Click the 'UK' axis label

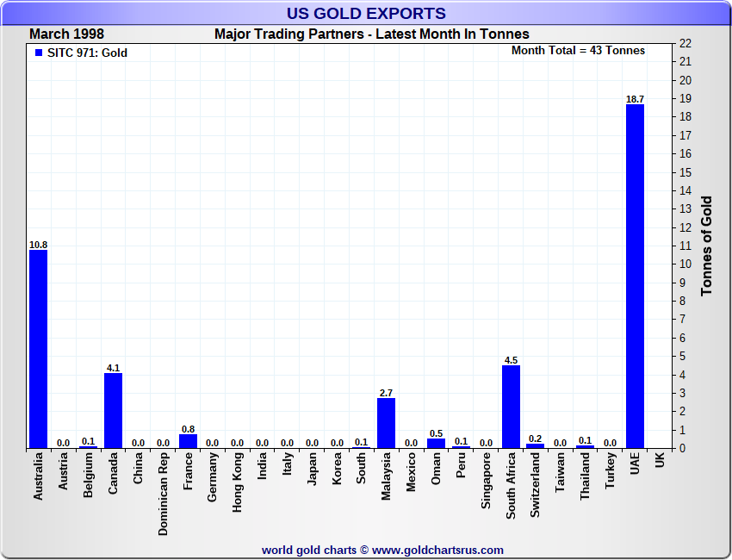coord(660,460)
